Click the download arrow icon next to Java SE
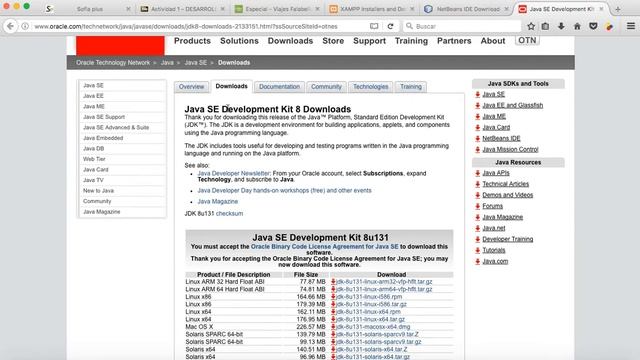Screen dimensions: 640x360 click(x=478, y=94)
